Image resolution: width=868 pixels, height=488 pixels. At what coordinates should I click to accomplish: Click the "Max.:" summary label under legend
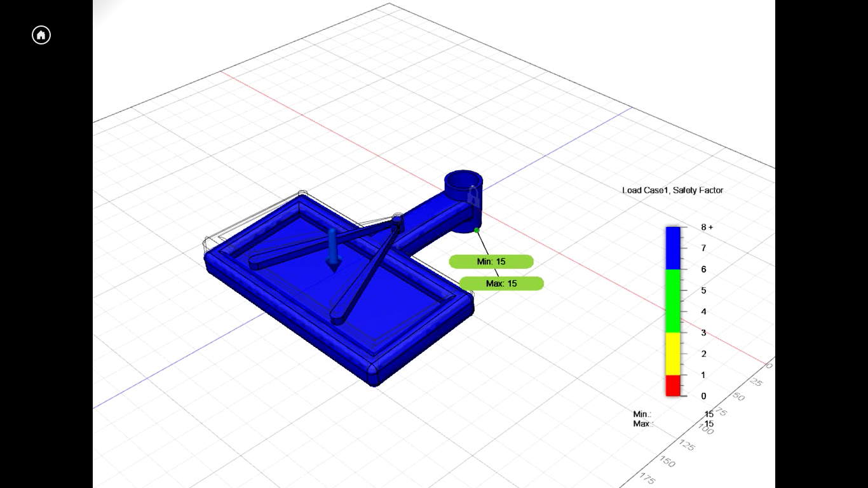pos(643,424)
